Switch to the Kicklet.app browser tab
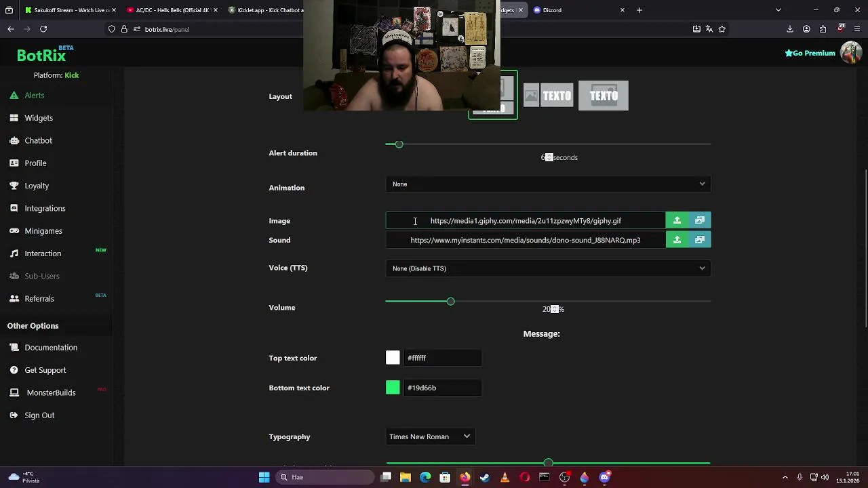 tap(264, 10)
